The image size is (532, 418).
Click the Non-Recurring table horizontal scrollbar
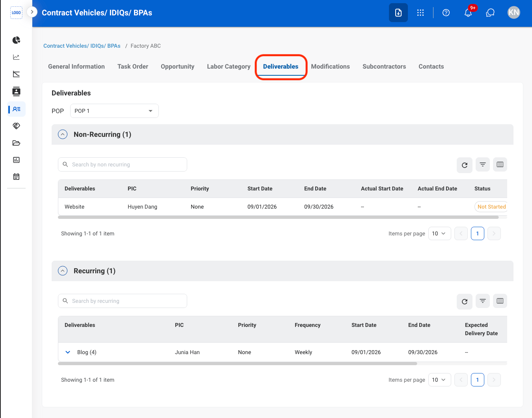click(278, 217)
